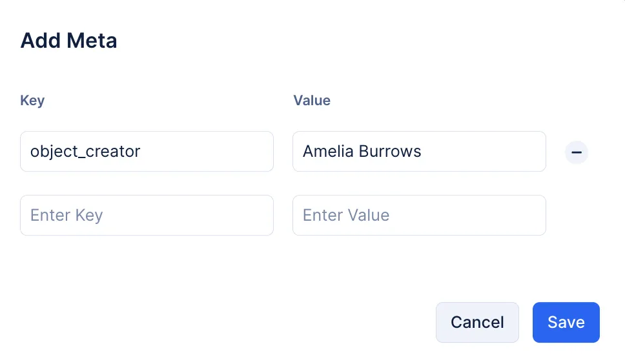Screen dimensions: 625x364
Task: Click the Add Meta dialog heading
Action: click(68, 41)
